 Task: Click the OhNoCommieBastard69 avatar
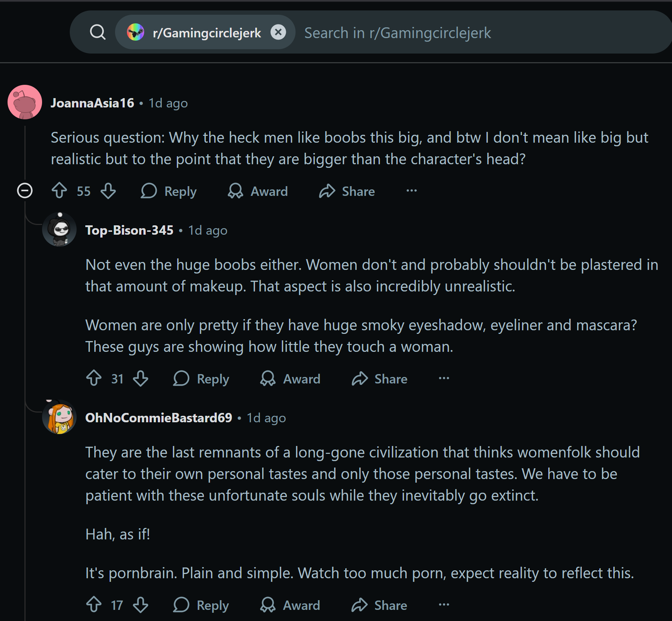coord(60,418)
